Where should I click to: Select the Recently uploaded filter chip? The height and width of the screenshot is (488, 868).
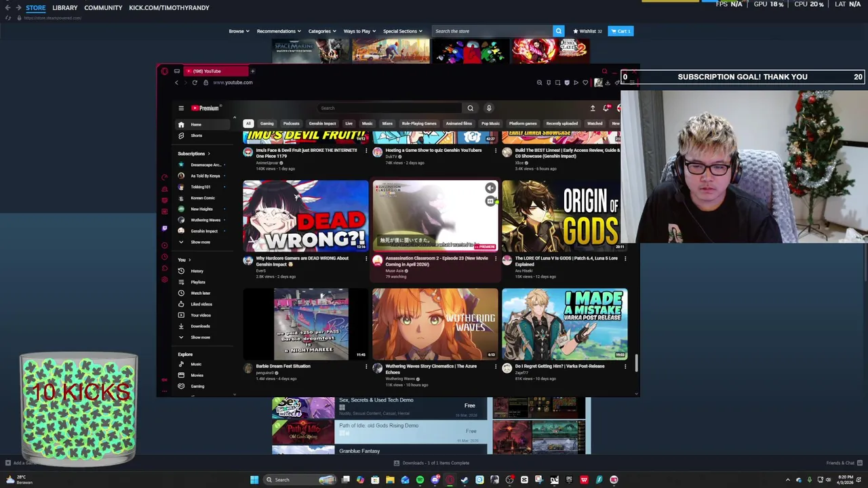pos(561,123)
